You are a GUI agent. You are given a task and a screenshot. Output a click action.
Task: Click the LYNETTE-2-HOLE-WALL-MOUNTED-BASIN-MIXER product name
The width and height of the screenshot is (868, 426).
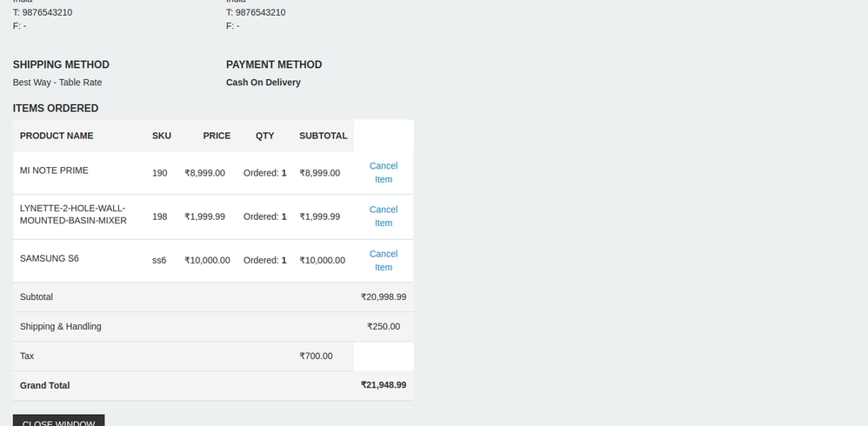coord(73,215)
